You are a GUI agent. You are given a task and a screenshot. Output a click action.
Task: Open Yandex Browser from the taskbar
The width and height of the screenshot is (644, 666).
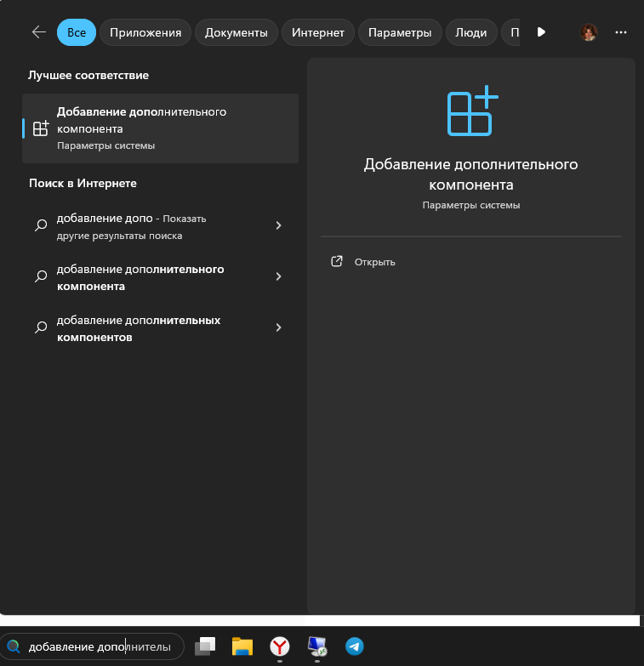(280, 646)
